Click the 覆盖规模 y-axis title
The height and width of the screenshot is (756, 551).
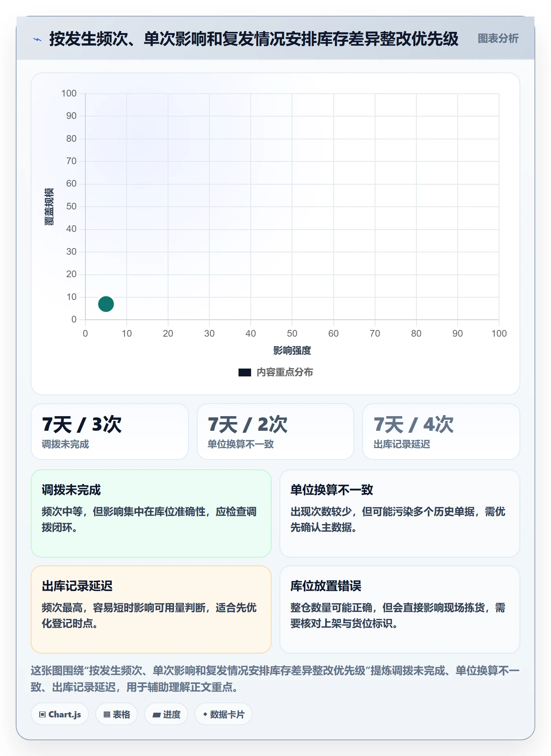tap(49, 207)
